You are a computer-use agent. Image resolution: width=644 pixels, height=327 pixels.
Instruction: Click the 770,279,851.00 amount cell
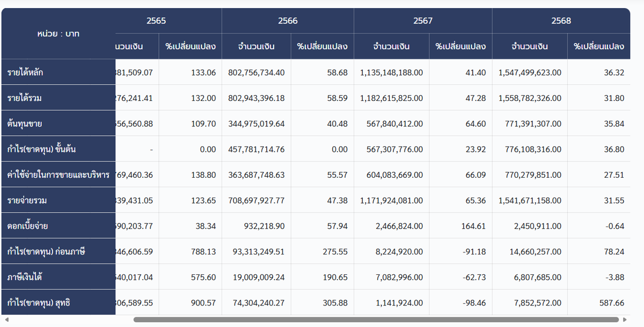click(x=530, y=175)
